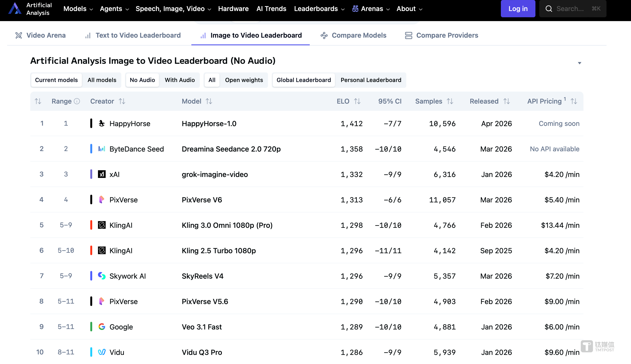
Task: Sort table by Samples column arrows
Action: (450, 101)
